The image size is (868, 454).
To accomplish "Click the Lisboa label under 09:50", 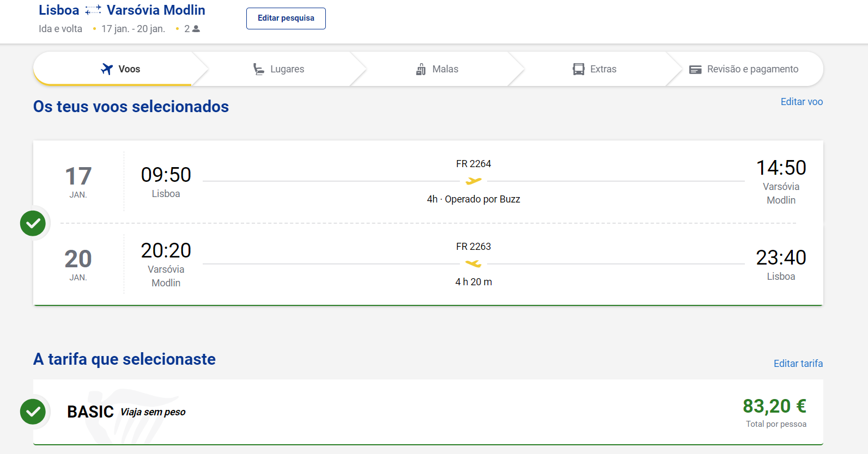I will (166, 194).
